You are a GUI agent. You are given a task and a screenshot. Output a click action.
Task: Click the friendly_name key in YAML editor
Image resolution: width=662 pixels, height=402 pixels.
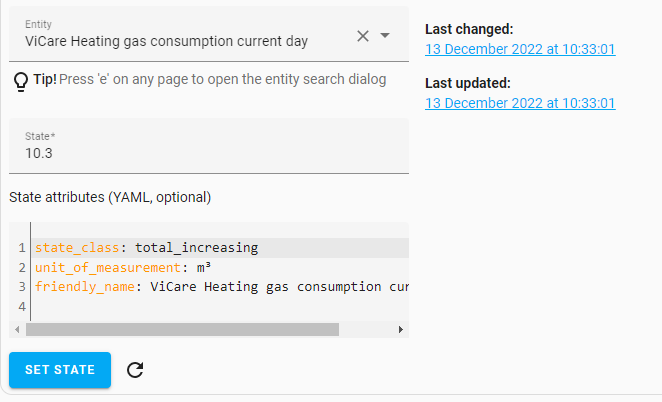point(84,287)
